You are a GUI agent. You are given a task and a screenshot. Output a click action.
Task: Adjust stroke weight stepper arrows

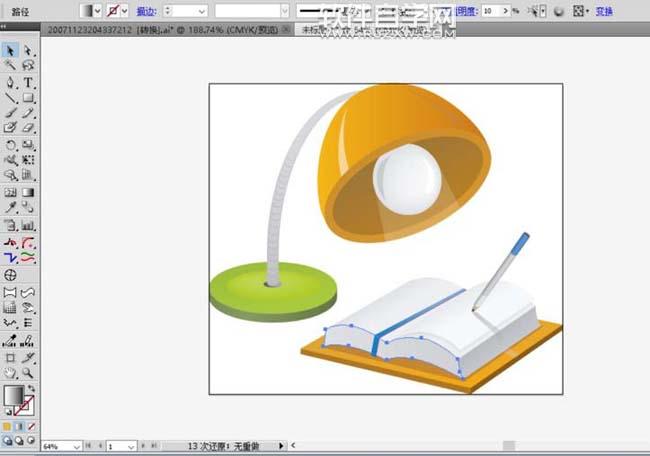[167, 11]
